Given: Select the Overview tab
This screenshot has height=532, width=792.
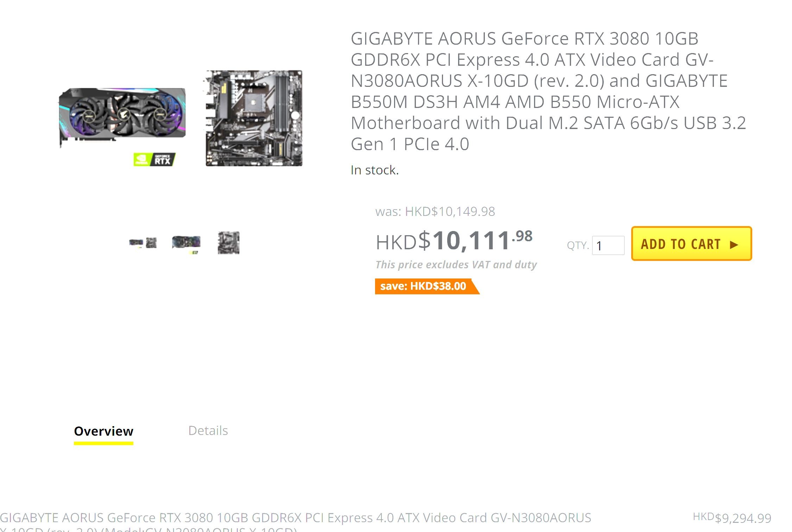Looking at the screenshot, I should pos(103,431).
